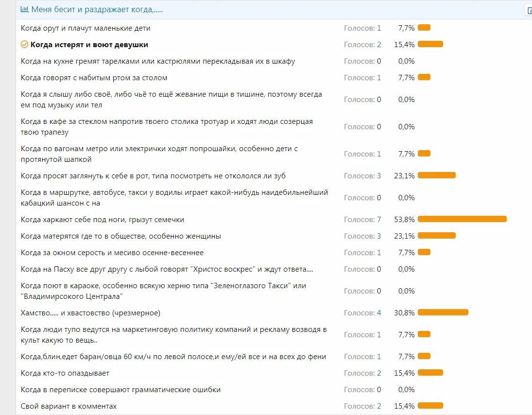Click the 0,0% value for the караоке option

pos(406,291)
